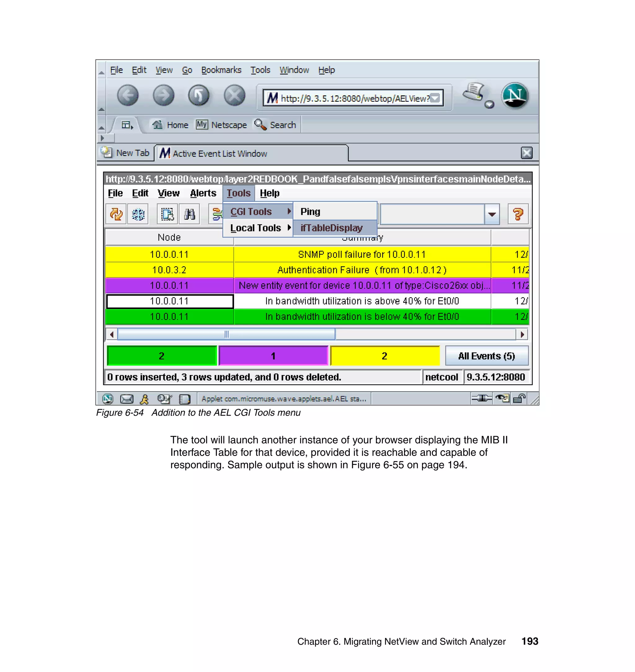Screen dimensions: 635x672
Task: Click the AEL Freeze snowflake icon
Action: coord(138,214)
